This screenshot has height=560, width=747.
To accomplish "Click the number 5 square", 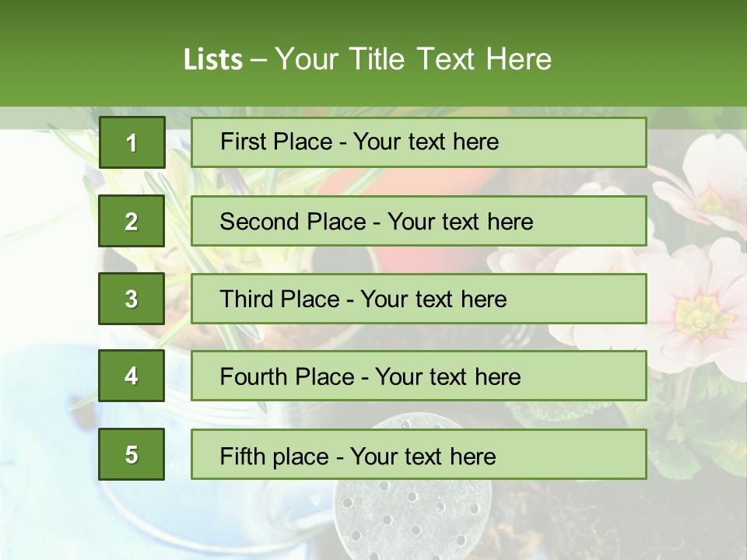I will 132,454.
